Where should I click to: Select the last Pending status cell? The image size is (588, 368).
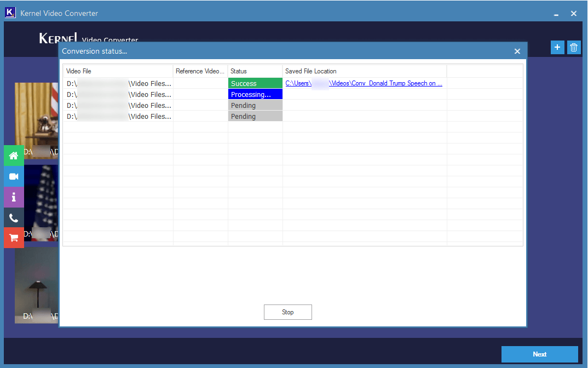[255, 116]
